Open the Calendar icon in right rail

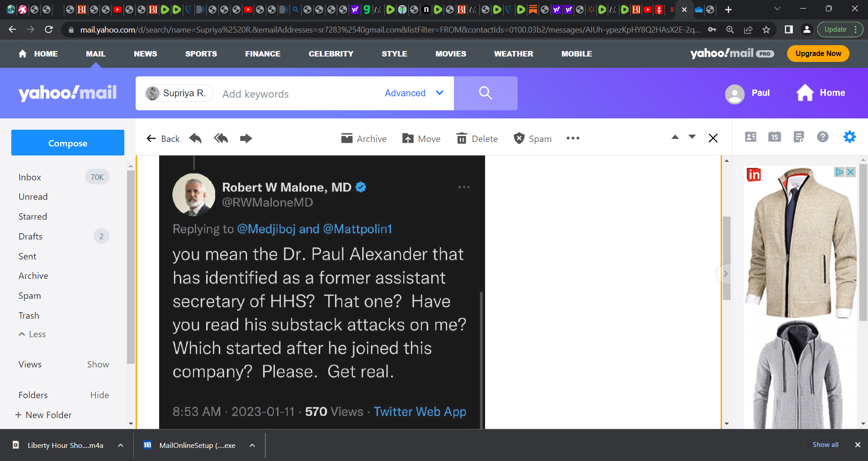(774, 136)
